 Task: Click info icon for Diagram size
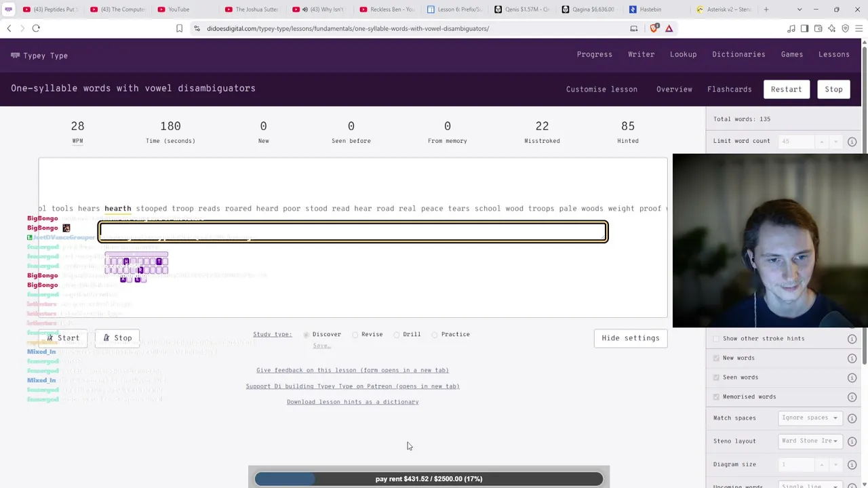[852, 464]
